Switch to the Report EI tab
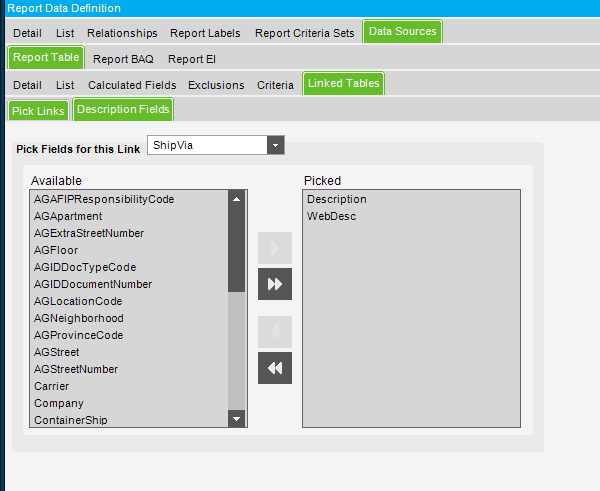Viewport: 600px width, 491px height. click(x=192, y=59)
